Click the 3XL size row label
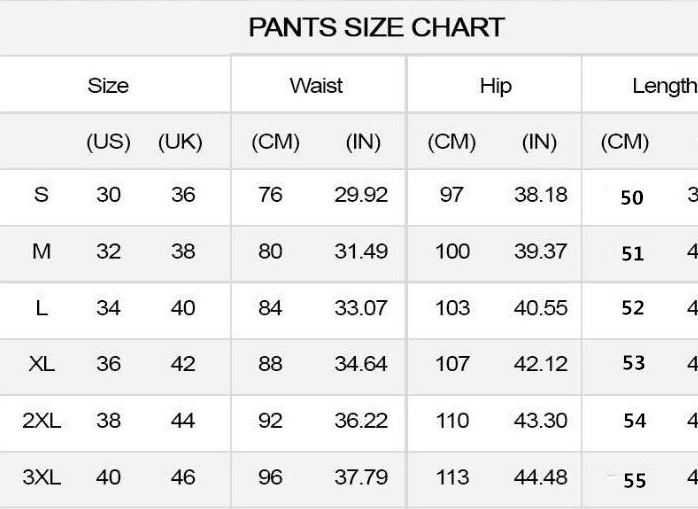This screenshot has width=698, height=509. (41, 478)
